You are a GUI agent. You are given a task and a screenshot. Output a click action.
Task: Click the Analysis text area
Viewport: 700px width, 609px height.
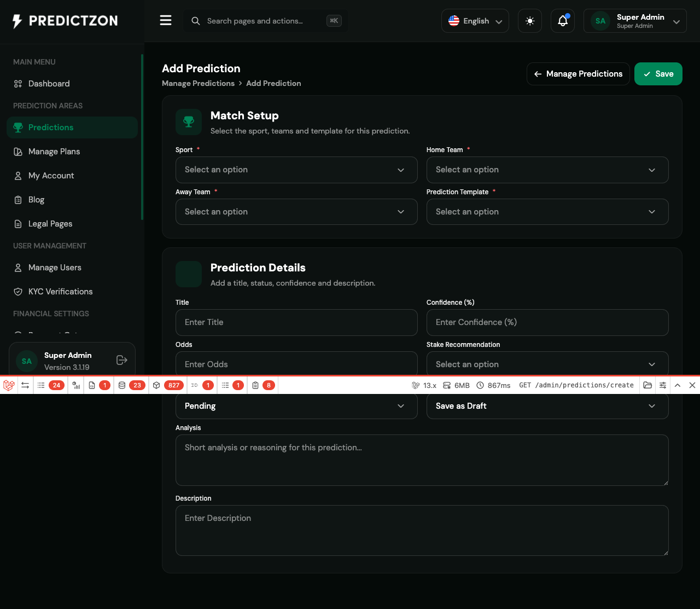[x=422, y=460]
